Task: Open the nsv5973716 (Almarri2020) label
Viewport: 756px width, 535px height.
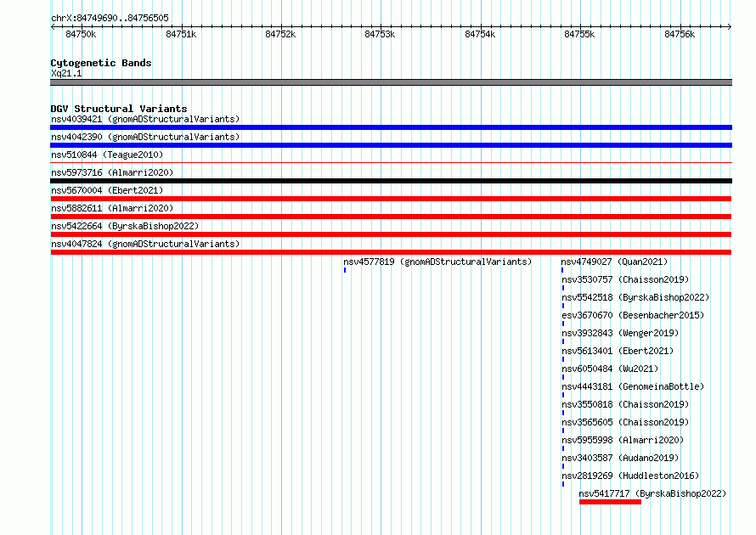Action: [x=112, y=172]
